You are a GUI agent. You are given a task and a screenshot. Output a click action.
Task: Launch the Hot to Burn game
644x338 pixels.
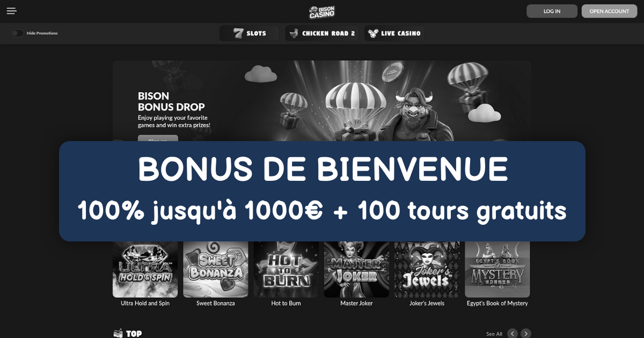(x=286, y=269)
